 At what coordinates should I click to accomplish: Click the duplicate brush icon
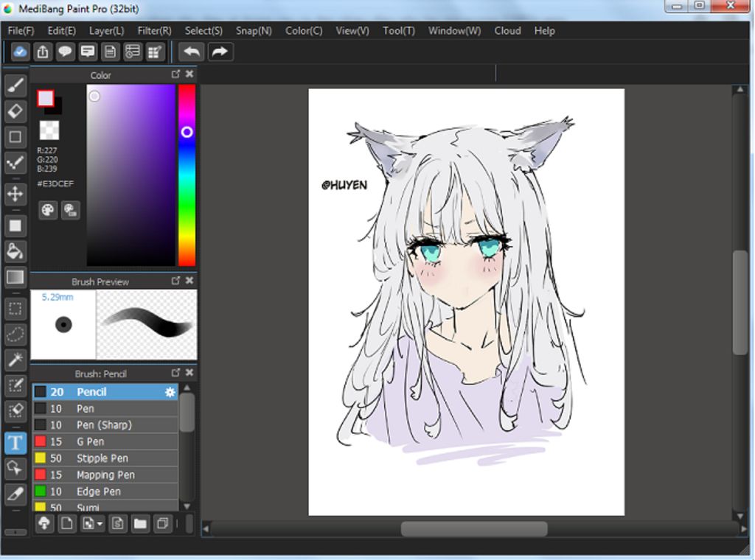point(163,523)
